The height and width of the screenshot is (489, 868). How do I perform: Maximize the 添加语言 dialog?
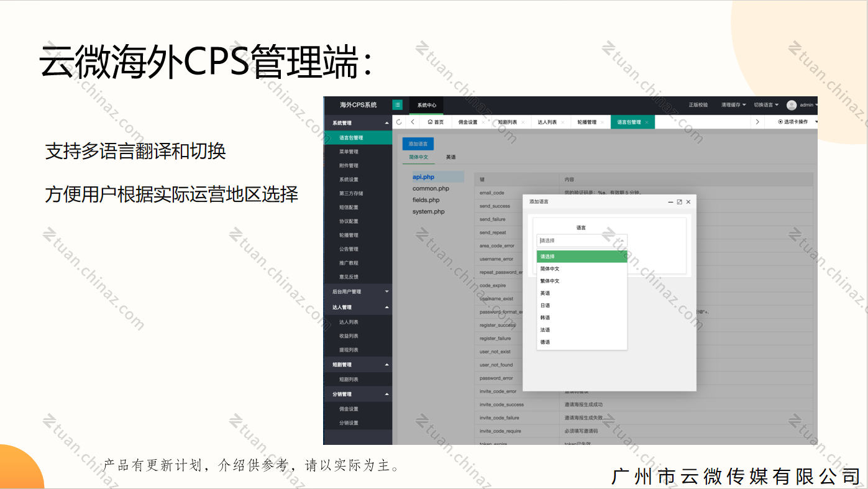(x=679, y=202)
